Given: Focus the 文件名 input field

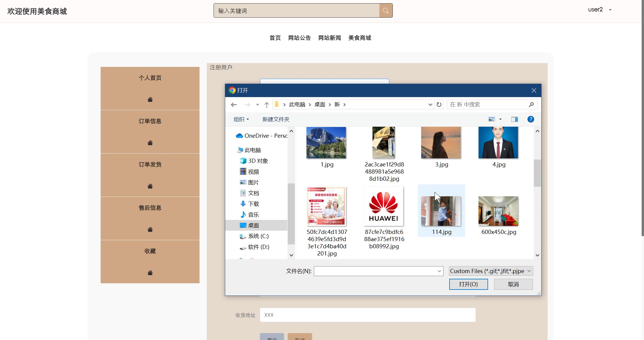Looking at the screenshot, I should (x=375, y=271).
